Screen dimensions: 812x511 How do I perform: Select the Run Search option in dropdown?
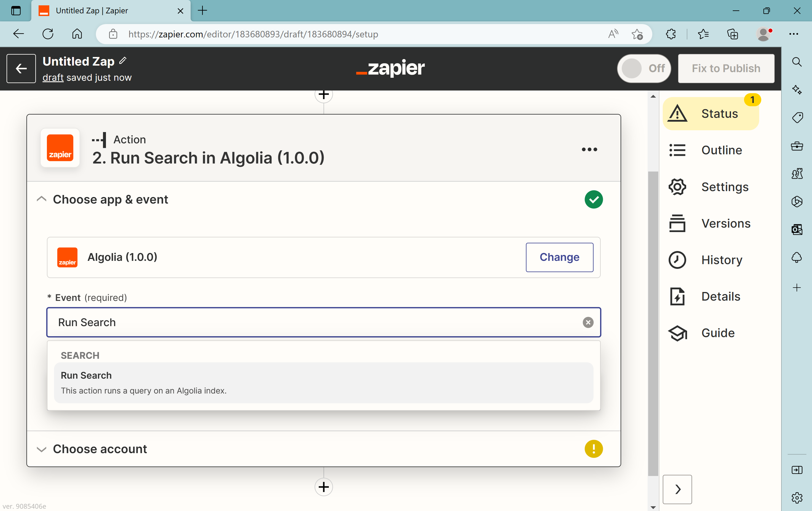click(323, 383)
